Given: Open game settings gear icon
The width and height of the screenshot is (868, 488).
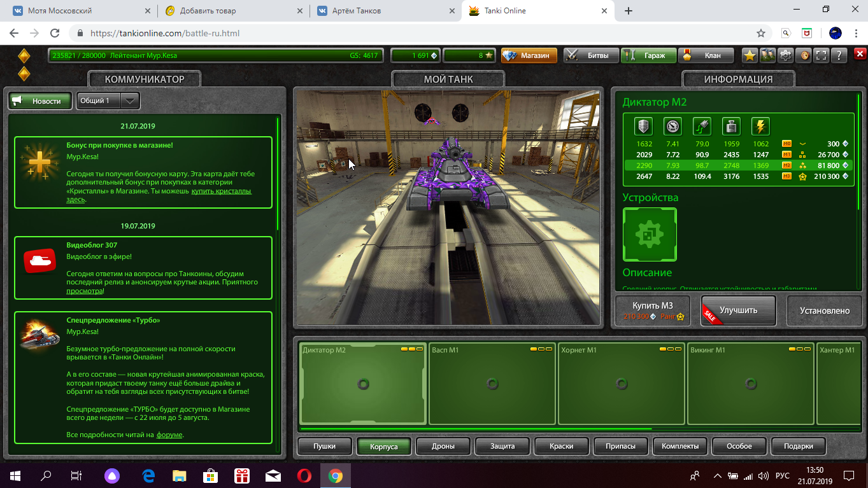Looking at the screenshot, I should point(786,55).
